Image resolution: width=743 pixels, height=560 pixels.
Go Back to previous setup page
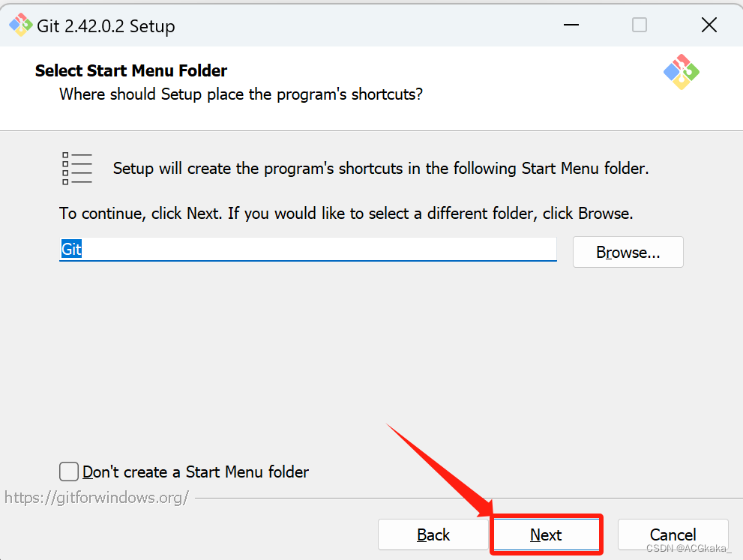[433, 535]
